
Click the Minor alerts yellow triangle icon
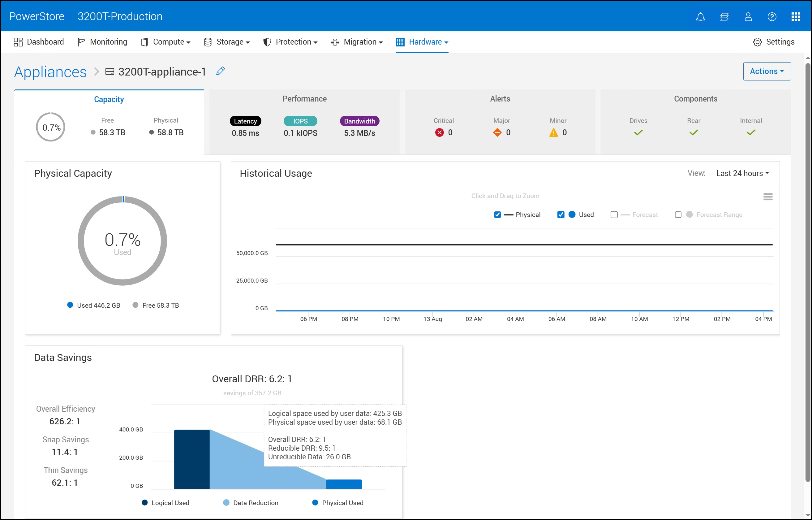point(553,132)
